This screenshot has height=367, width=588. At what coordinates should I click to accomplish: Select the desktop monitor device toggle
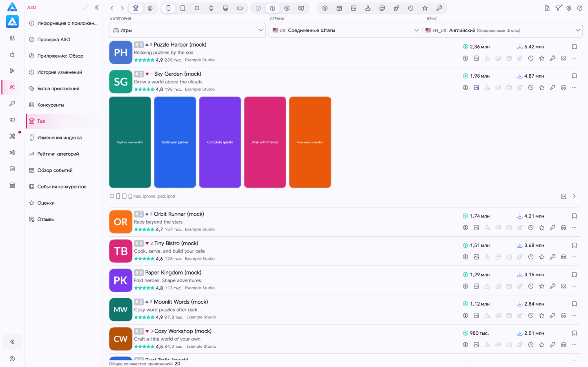[225, 8]
